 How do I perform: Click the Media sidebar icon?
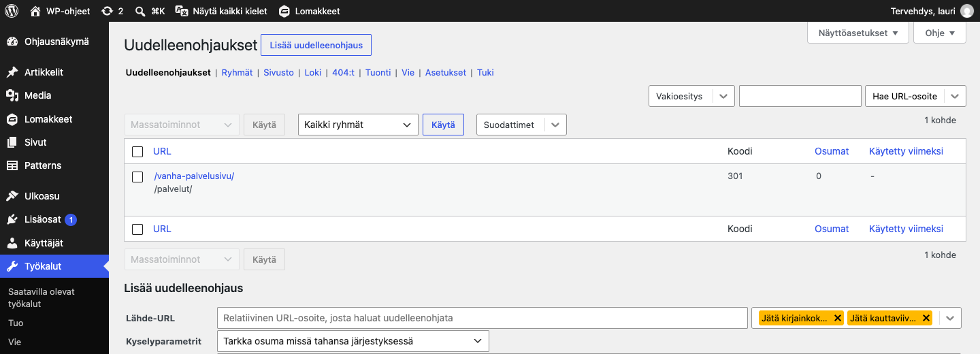(12, 95)
